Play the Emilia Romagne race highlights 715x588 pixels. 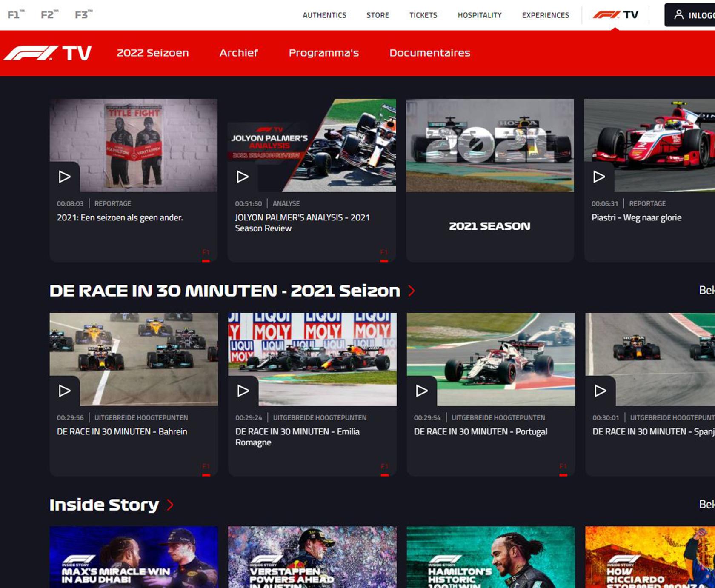coord(243,391)
